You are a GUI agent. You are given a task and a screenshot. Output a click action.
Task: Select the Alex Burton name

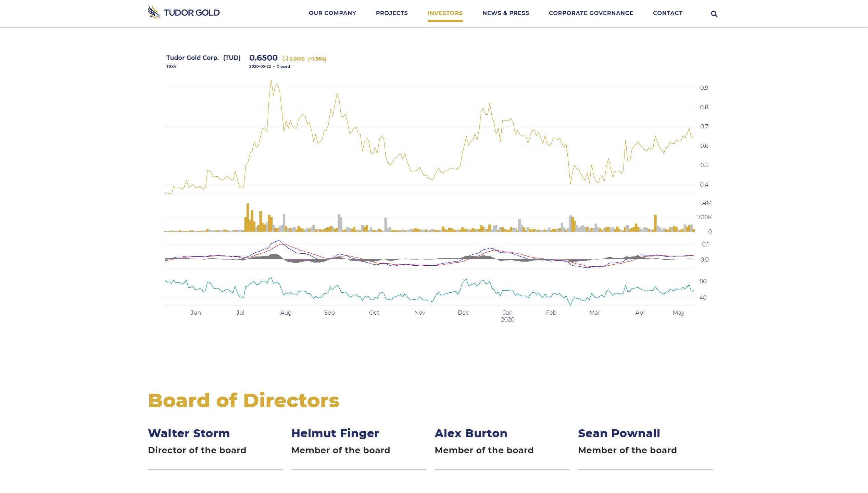click(x=471, y=433)
